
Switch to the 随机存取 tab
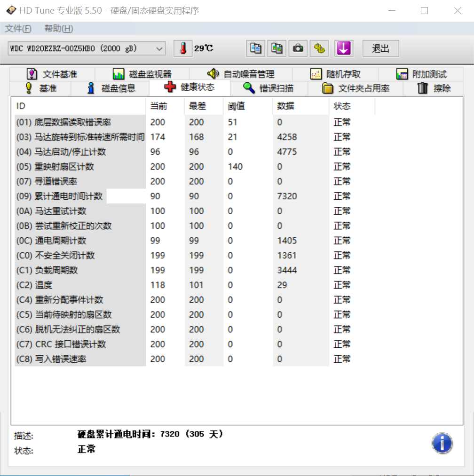coord(335,74)
